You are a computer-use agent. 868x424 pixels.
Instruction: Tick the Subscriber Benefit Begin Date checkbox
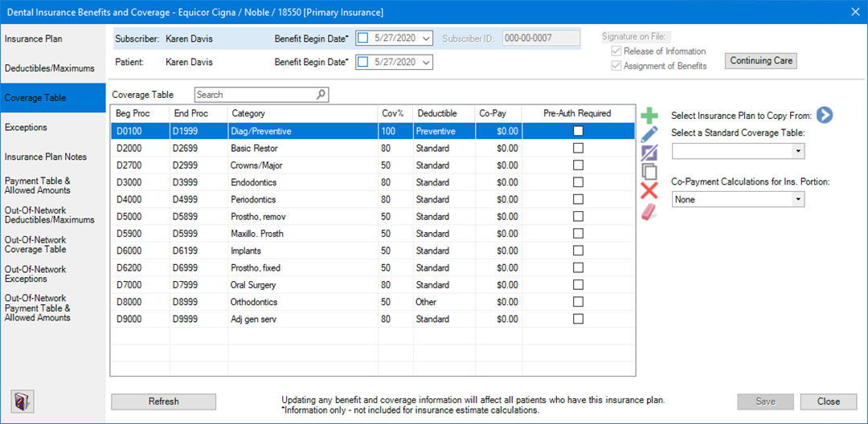coord(362,38)
